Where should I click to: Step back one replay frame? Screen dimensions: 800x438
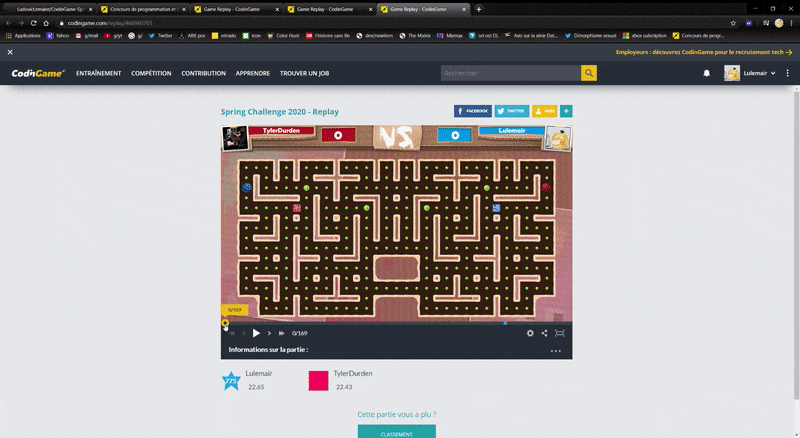click(x=244, y=333)
